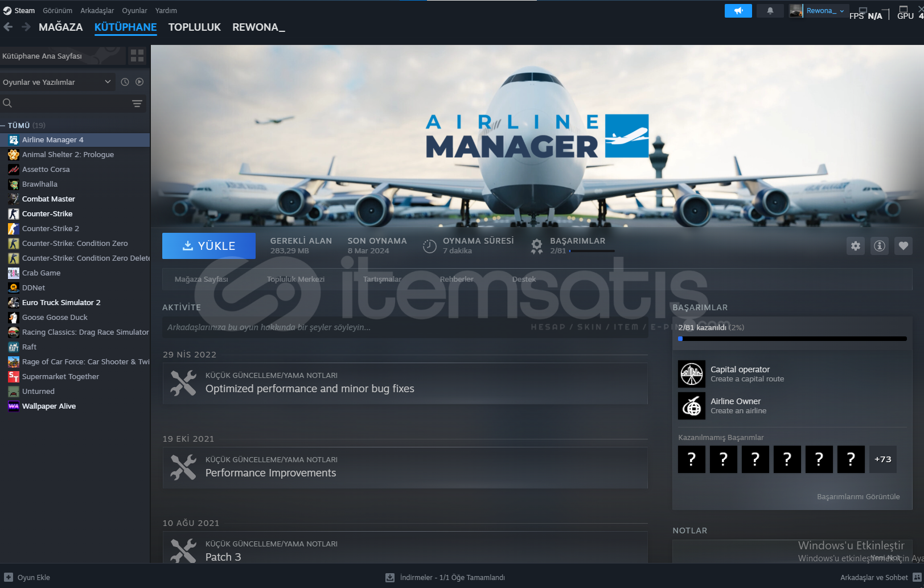Click the back navigation arrow
Screen dimensions: 924x588
8,27
